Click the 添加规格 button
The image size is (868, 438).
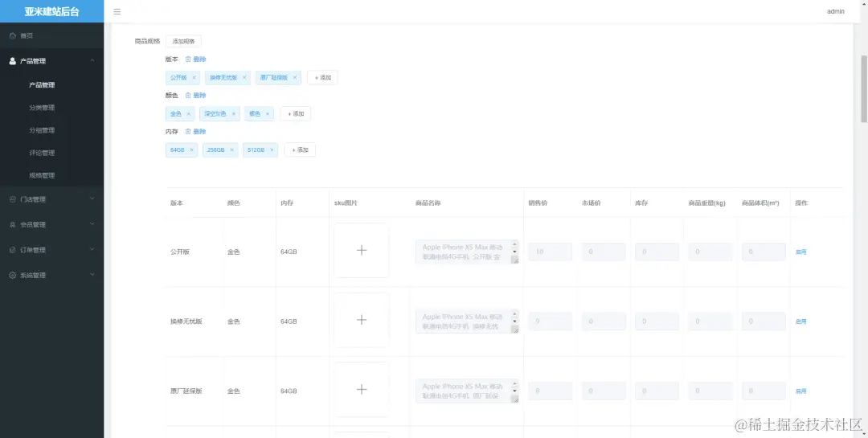[x=183, y=42]
